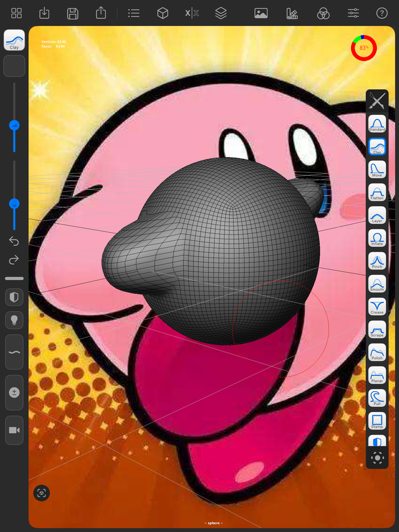The width and height of the screenshot is (399, 532).
Task: Expand the settings sliders menu
Action: click(353, 13)
